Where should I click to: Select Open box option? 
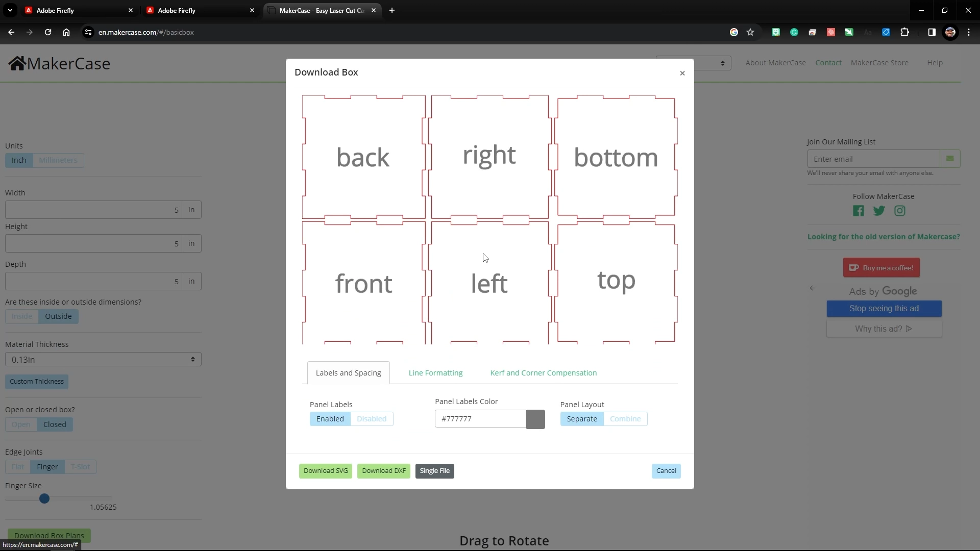coord(21,424)
